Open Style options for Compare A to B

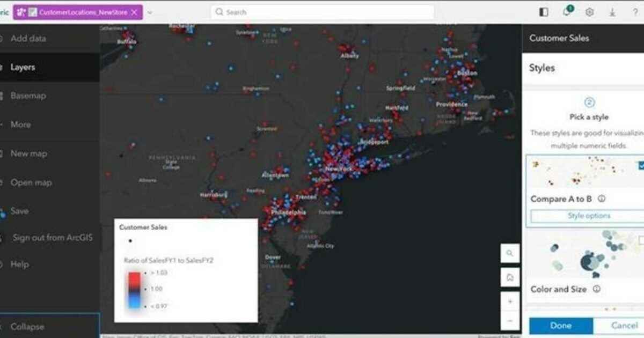(x=589, y=216)
